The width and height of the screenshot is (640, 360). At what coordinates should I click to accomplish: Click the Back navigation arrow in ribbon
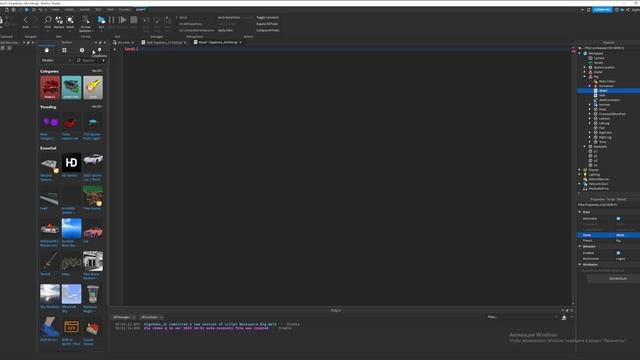point(26,20)
